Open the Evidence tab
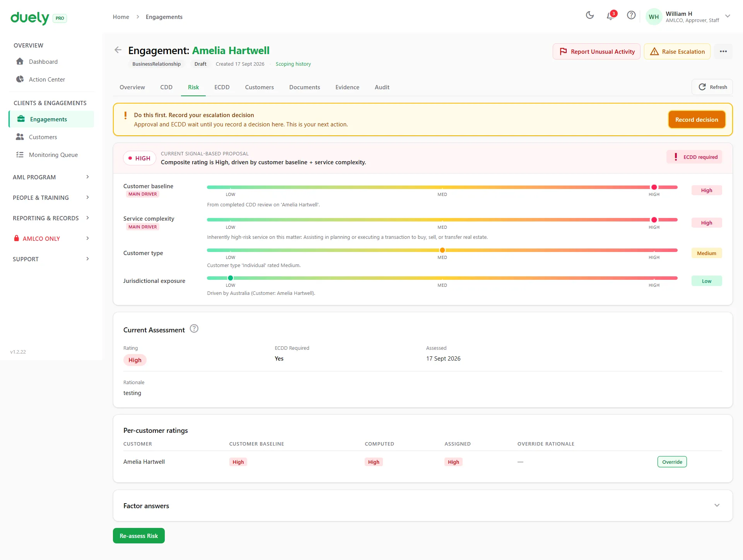743x560 pixels. pos(347,87)
